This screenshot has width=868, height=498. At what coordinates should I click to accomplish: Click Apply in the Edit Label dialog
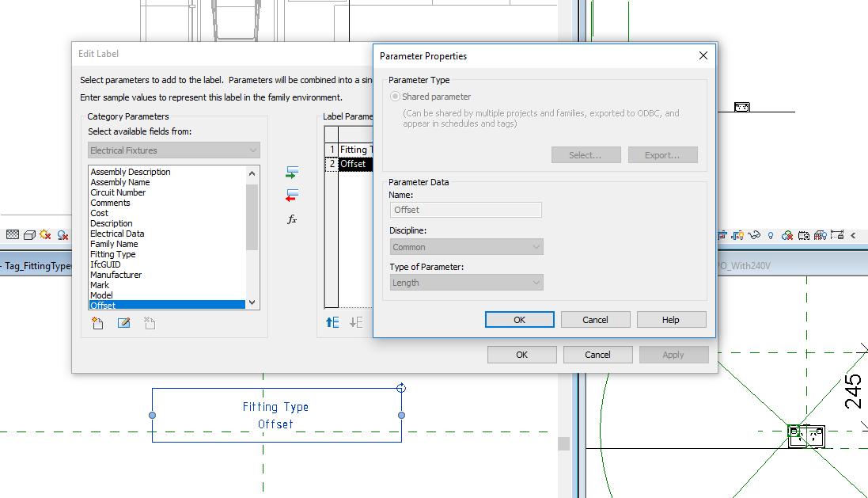673,355
